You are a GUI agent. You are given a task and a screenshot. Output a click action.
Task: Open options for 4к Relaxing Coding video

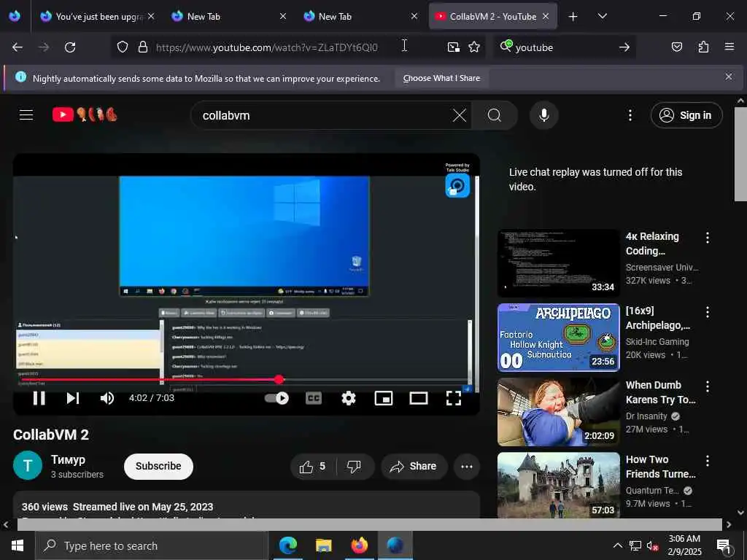pyautogui.click(x=708, y=238)
